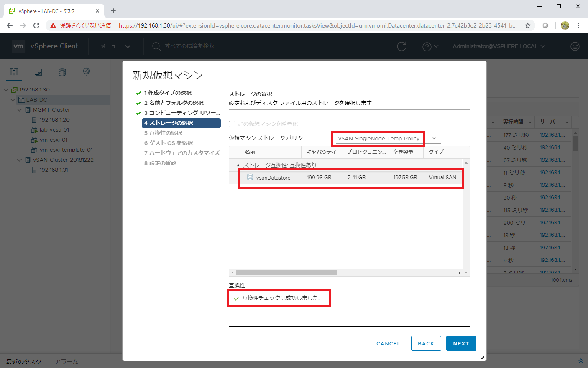The height and width of the screenshot is (368, 588).
Task: Bookmark this page with star icon
Action: (x=528, y=25)
